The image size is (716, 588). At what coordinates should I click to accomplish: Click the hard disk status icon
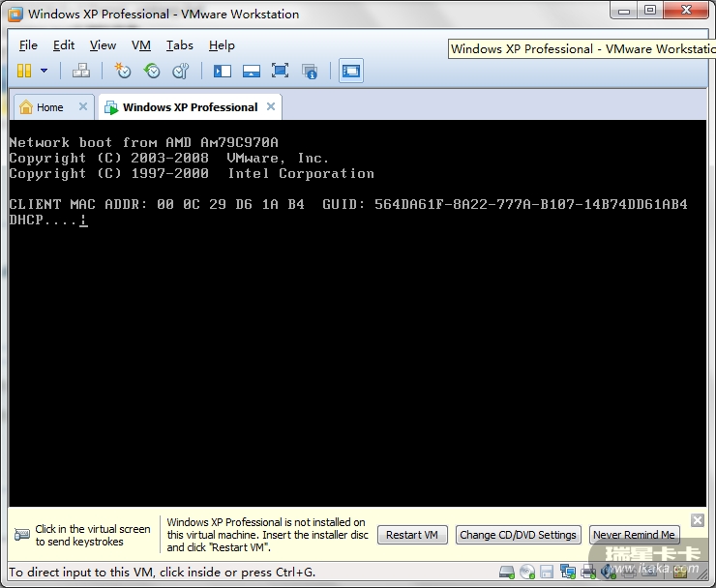click(507, 572)
